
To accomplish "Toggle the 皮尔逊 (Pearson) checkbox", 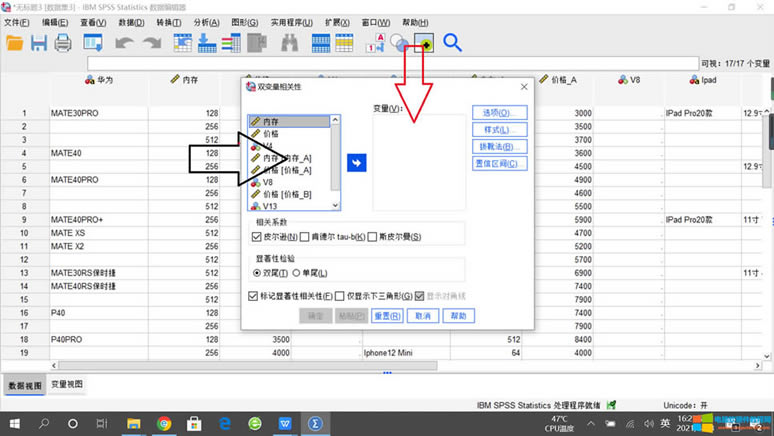I will [x=258, y=237].
